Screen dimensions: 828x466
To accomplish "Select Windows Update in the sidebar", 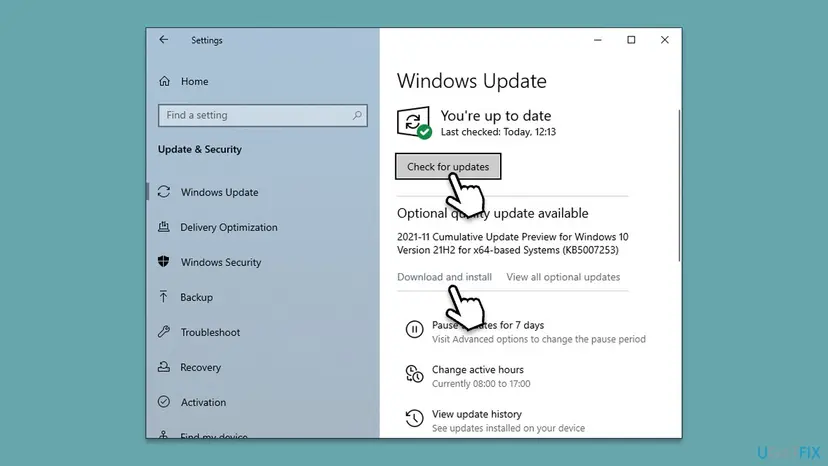I will (x=219, y=192).
